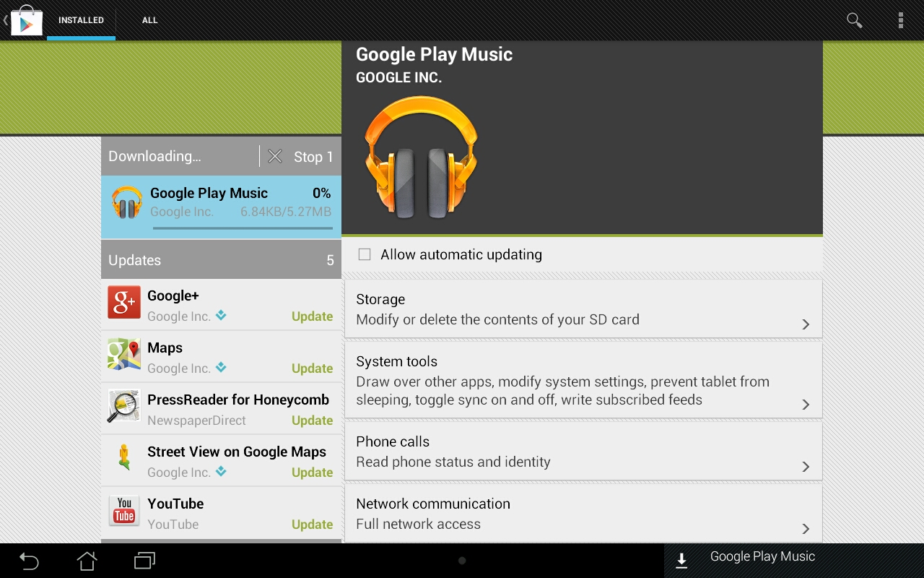Expand the System tools permission chevron
Screen dimensions: 924x578
806,405
